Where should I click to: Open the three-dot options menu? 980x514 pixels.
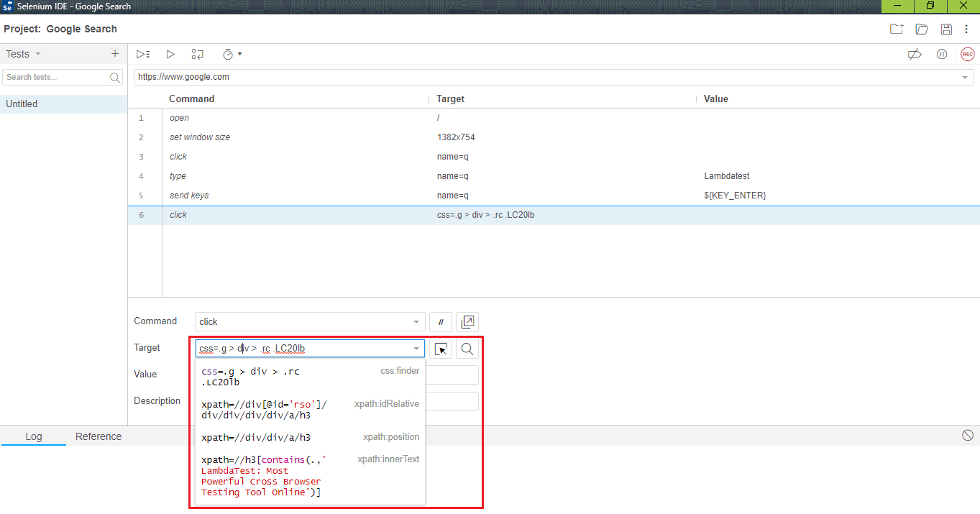pos(967,29)
